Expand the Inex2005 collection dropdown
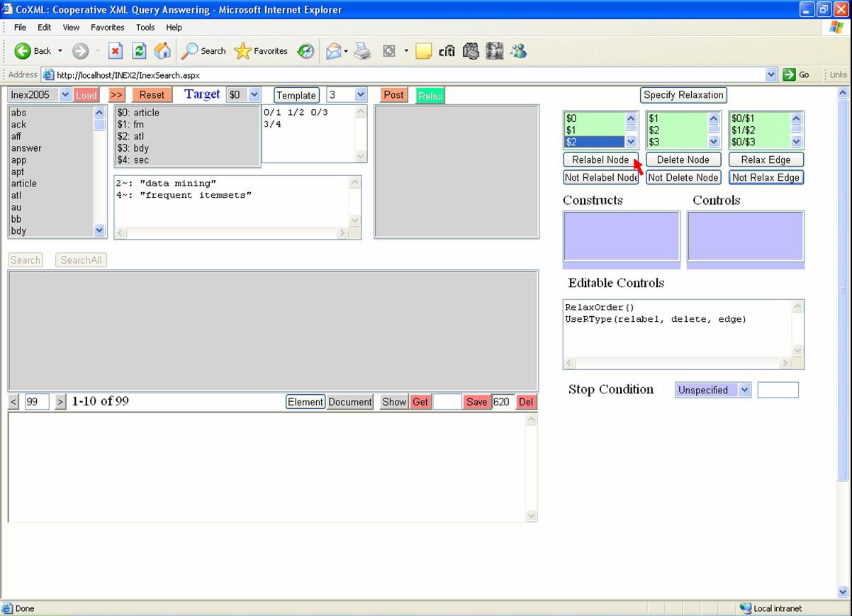 [x=65, y=95]
